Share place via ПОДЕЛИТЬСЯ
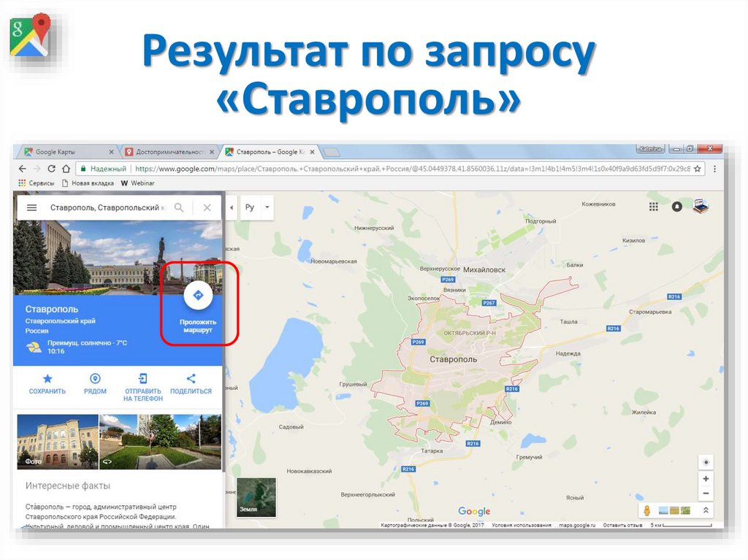The image size is (748, 560). tap(191, 385)
